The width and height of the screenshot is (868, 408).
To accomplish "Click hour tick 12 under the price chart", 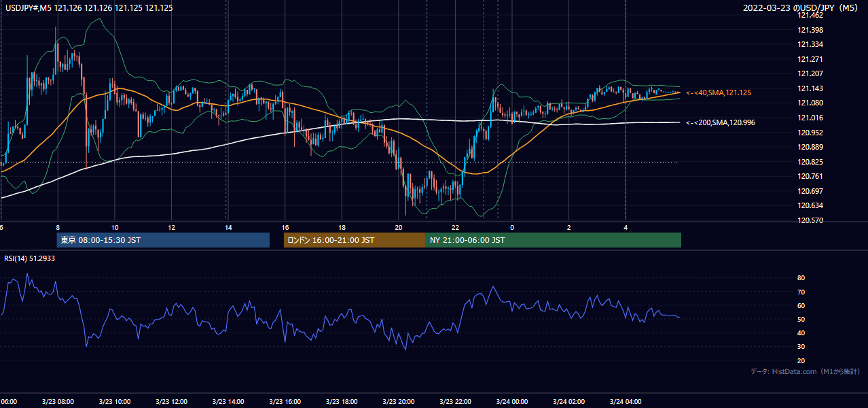I will (x=171, y=227).
